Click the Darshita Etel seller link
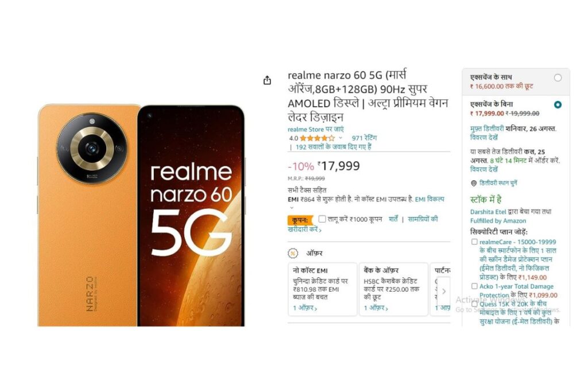Screen dimensions: 588x392 [x=488, y=212]
